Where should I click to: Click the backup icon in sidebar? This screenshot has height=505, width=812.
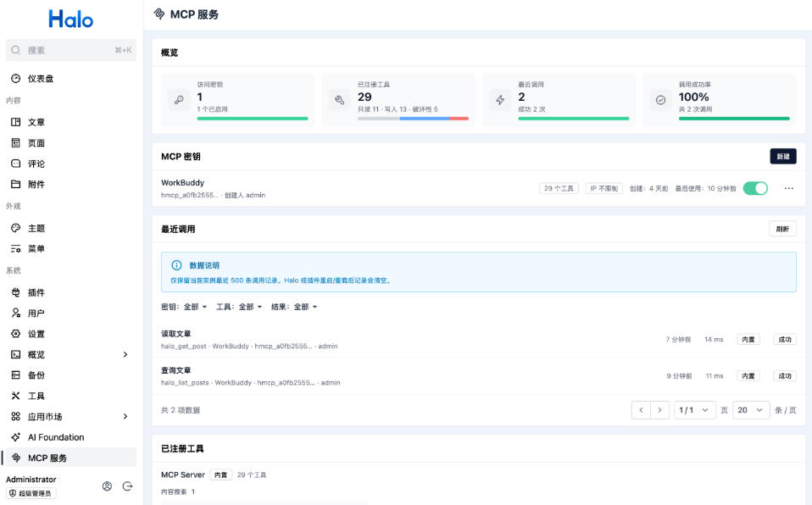15,375
